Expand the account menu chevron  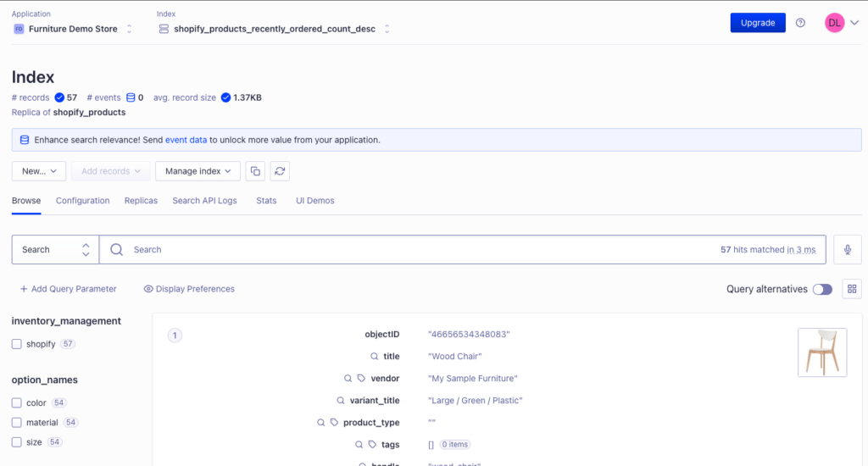[854, 23]
